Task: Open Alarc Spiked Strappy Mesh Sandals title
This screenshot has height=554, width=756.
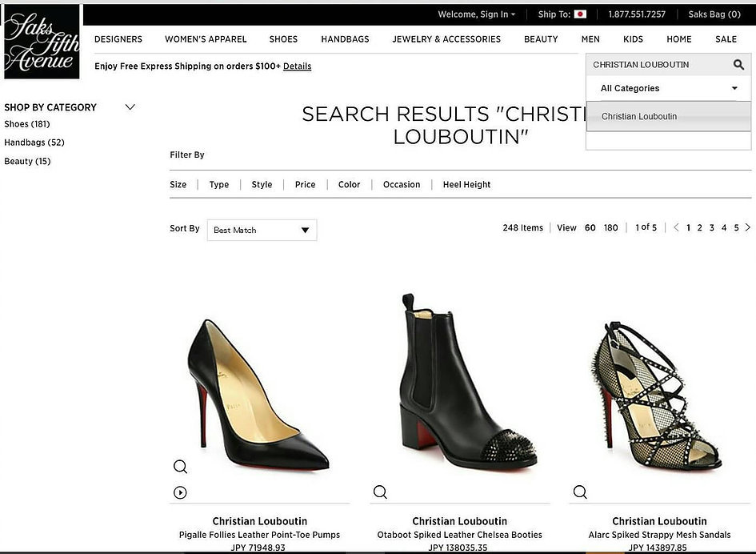Action: (659, 535)
